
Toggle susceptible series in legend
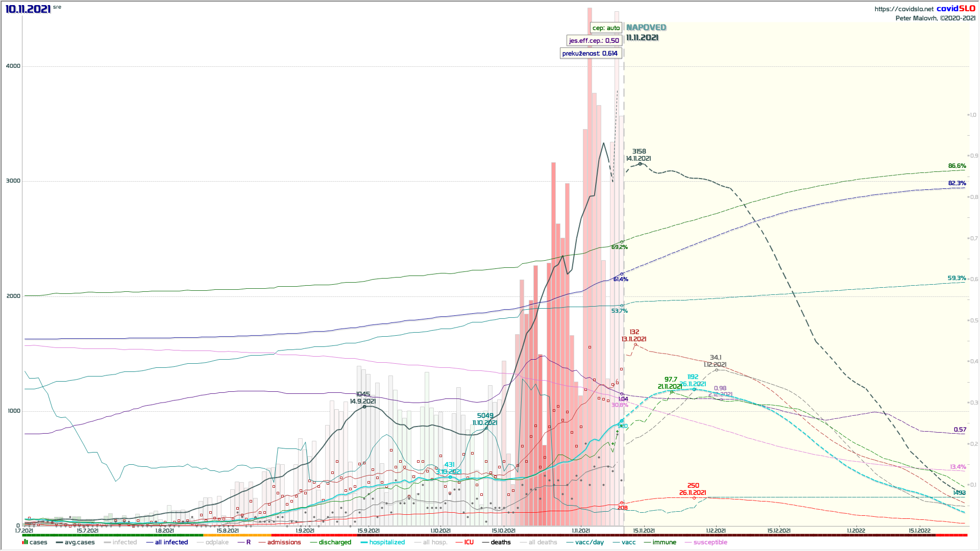[x=710, y=542]
